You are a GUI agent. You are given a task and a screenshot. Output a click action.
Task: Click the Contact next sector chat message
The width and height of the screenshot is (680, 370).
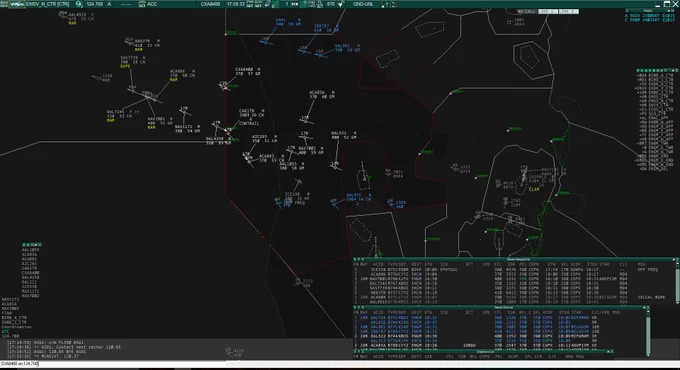(x=64, y=347)
